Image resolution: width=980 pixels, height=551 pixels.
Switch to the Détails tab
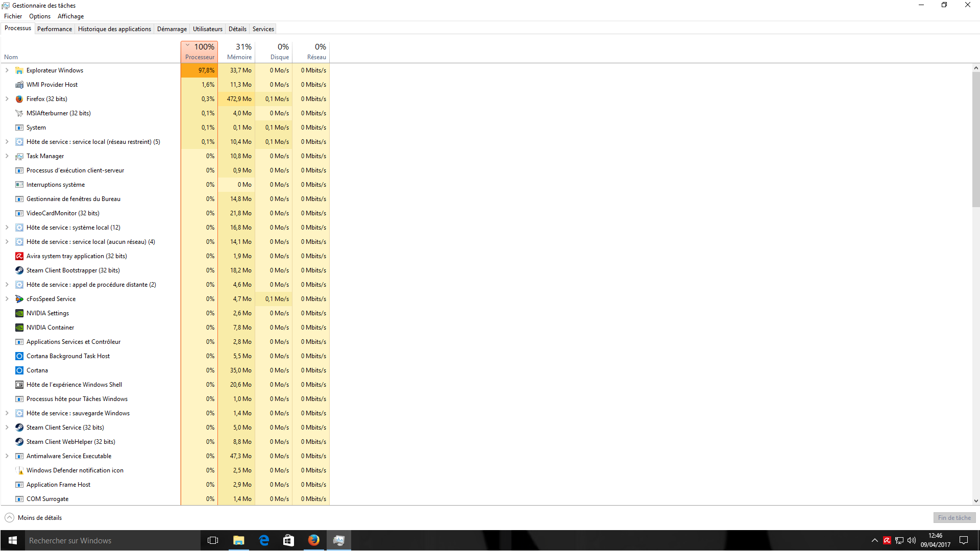click(237, 29)
